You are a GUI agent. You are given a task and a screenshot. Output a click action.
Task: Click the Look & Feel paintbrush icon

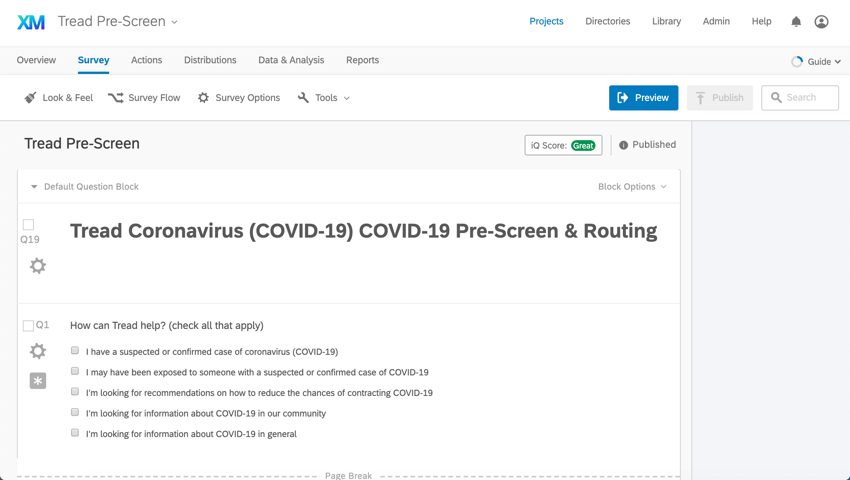coord(30,98)
